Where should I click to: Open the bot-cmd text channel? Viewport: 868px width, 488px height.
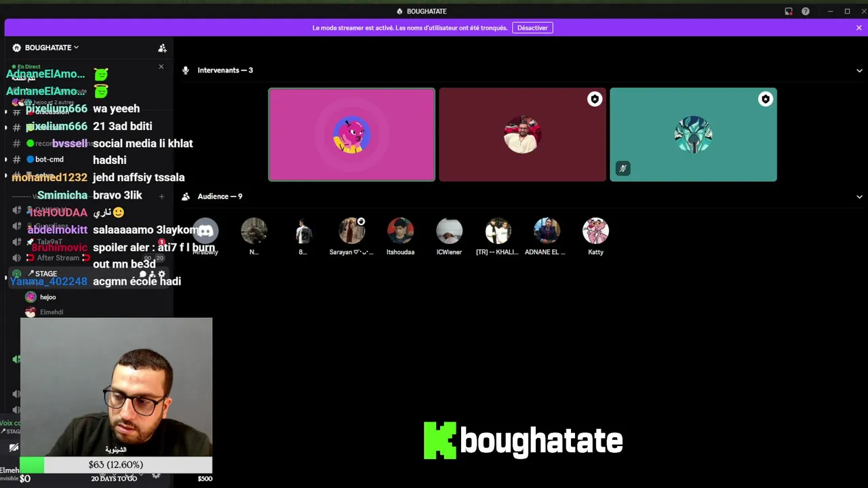coord(49,159)
